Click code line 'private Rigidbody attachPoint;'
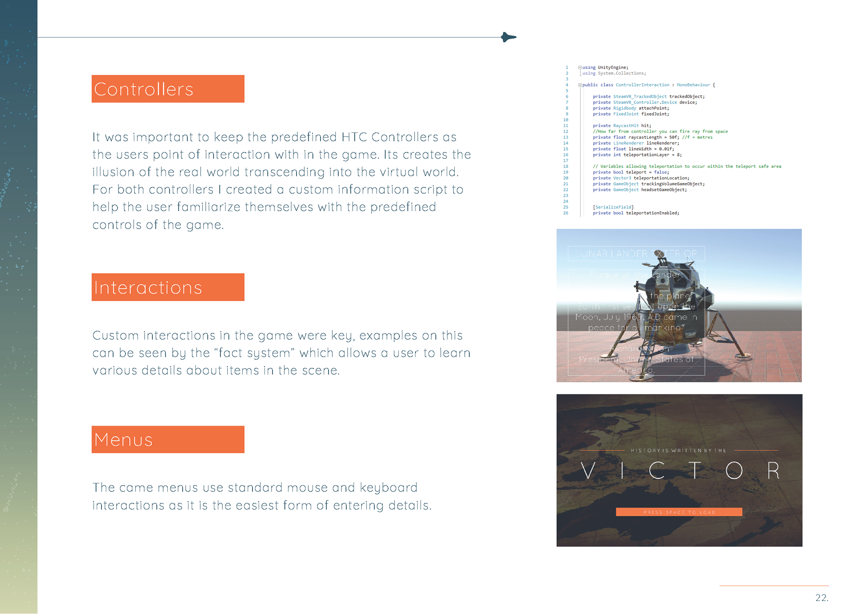 point(631,108)
